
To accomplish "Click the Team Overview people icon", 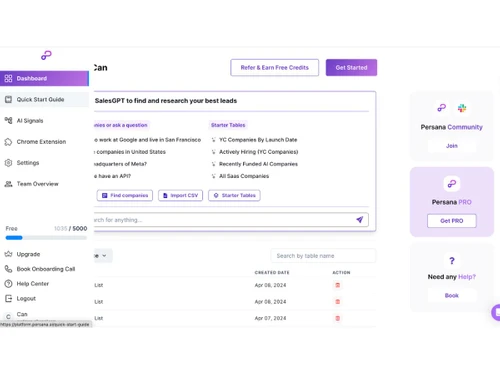I will tap(8, 184).
